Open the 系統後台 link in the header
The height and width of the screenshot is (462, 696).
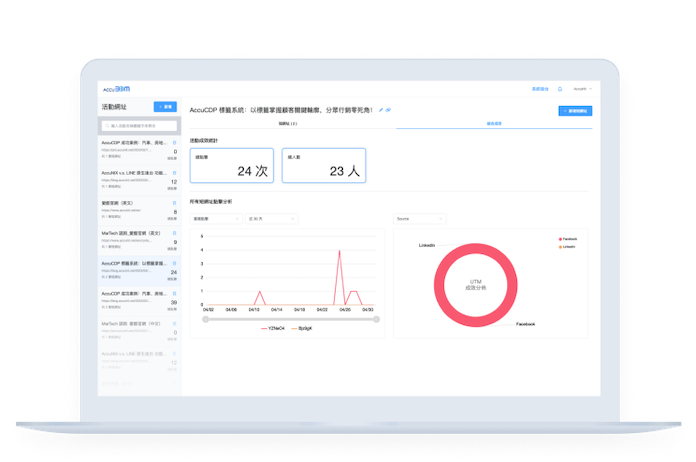point(540,89)
